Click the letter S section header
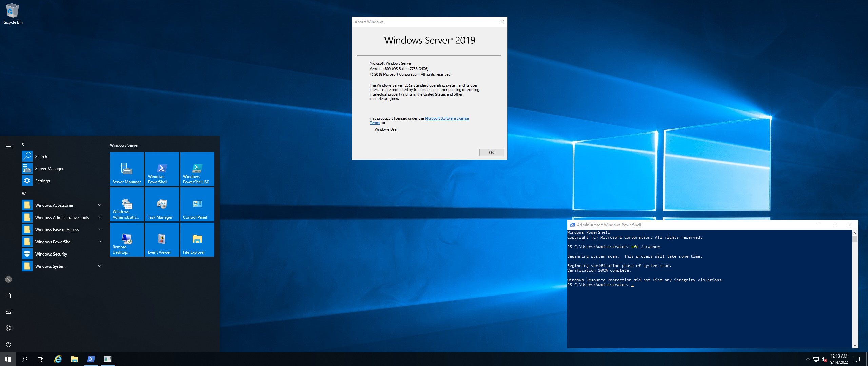This screenshot has width=868, height=366. coord(23,145)
